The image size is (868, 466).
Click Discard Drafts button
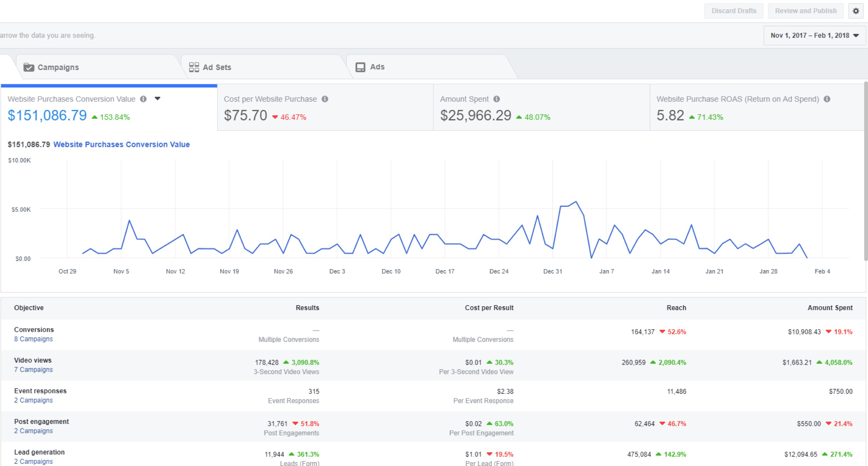click(x=734, y=11)
